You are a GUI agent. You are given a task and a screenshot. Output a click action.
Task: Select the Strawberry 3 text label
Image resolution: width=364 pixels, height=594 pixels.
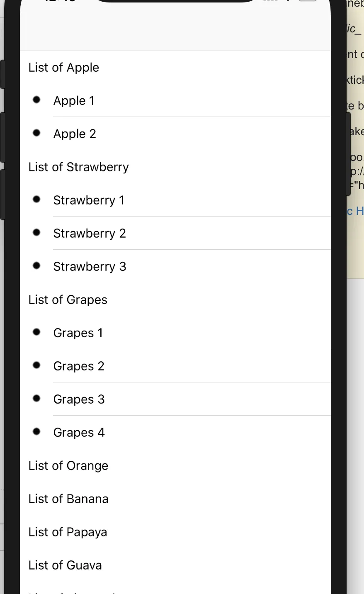click(x=90, y=267)
